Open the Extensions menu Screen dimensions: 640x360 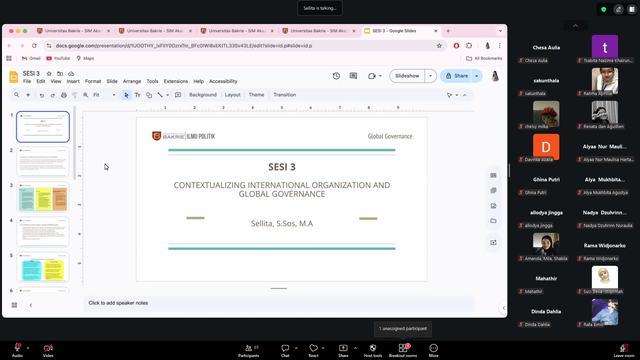176,81
